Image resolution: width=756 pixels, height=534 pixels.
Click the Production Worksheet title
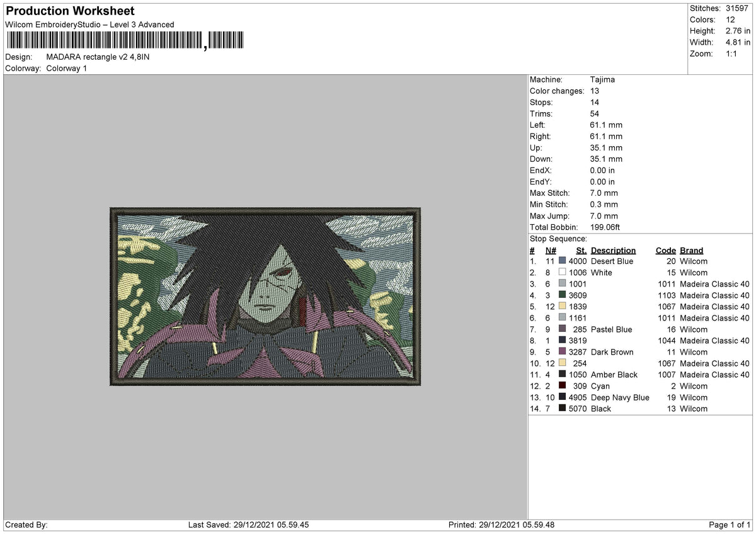pyautogui.click(x=69, y=11)
